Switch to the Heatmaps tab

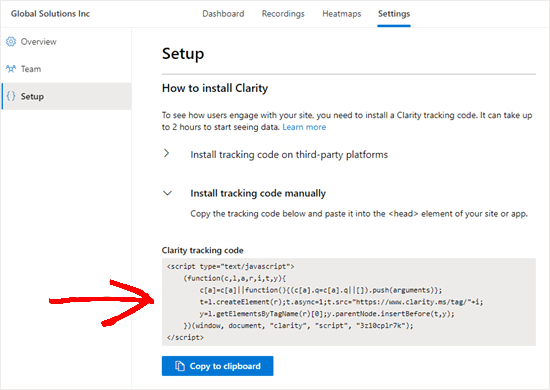342,14
